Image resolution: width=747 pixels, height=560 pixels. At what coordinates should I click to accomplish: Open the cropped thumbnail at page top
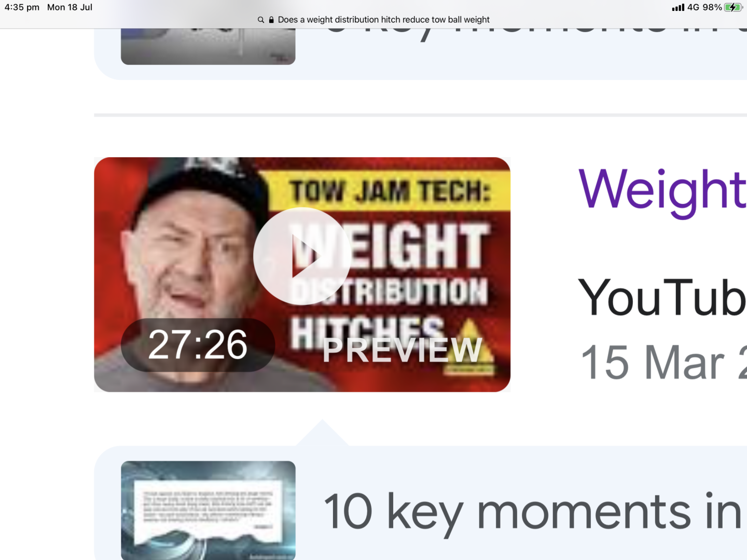[x=208, y=47]
